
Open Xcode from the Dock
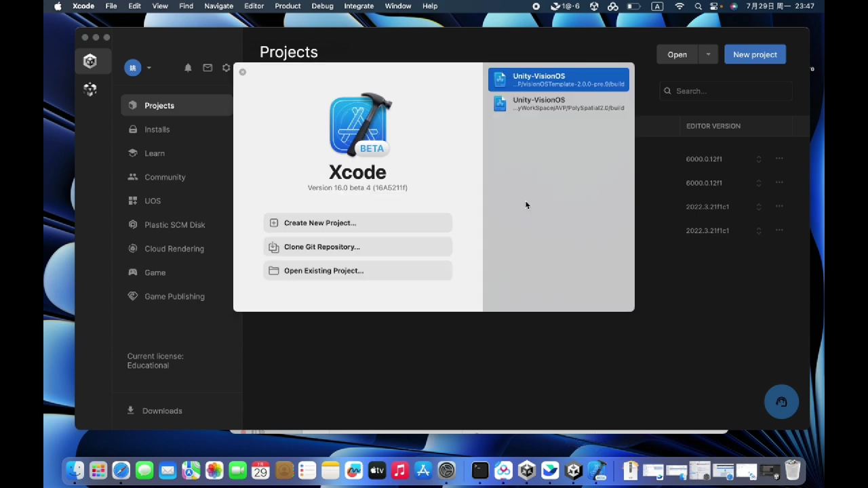[x=597, y=470]
